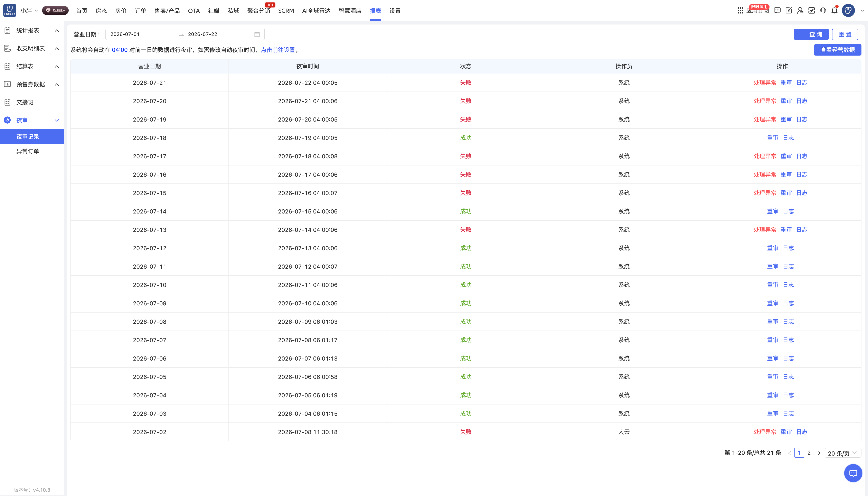The height and width of the screenshot is (496, 868).
Task: Click the next page arrow
Action: [819, 453]
